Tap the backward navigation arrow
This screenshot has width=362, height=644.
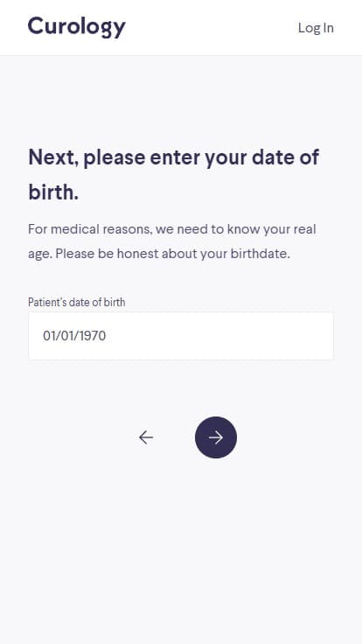click(146, 437)
